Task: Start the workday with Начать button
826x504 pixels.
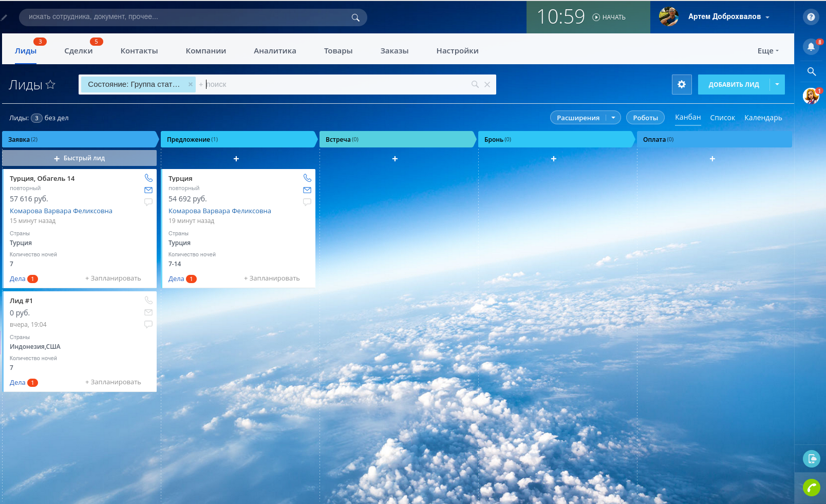Action: pyautogui.click(x=609, y=17)
